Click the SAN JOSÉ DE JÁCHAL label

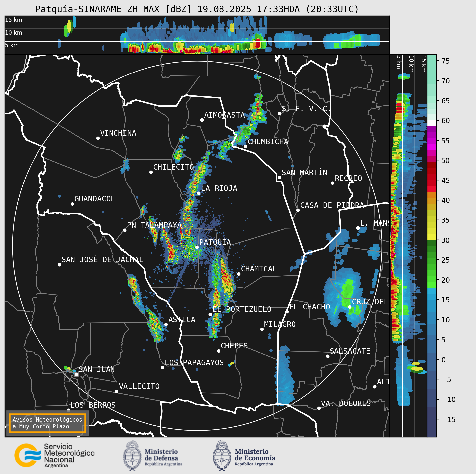102,259
